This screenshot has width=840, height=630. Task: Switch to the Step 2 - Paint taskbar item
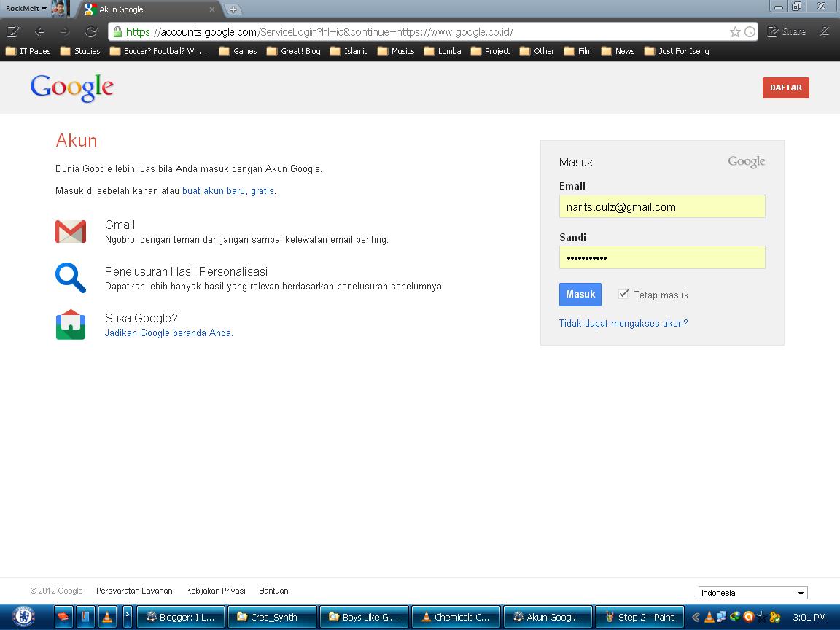point(639,617)
